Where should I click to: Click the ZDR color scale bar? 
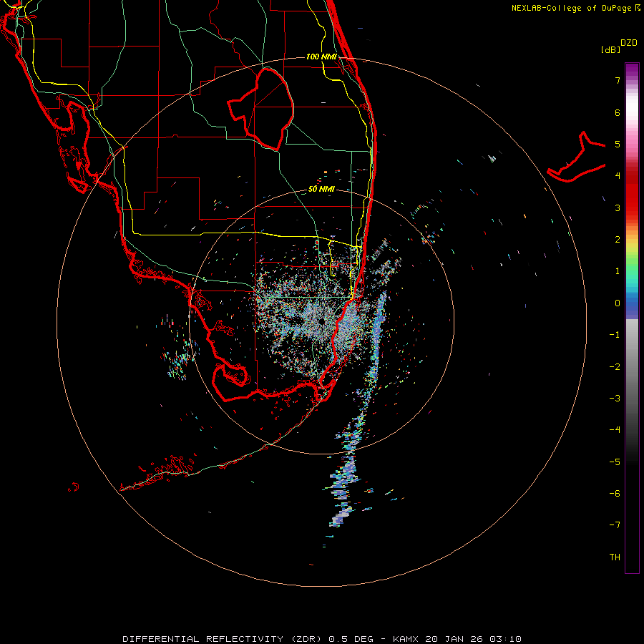pos(632,318)
